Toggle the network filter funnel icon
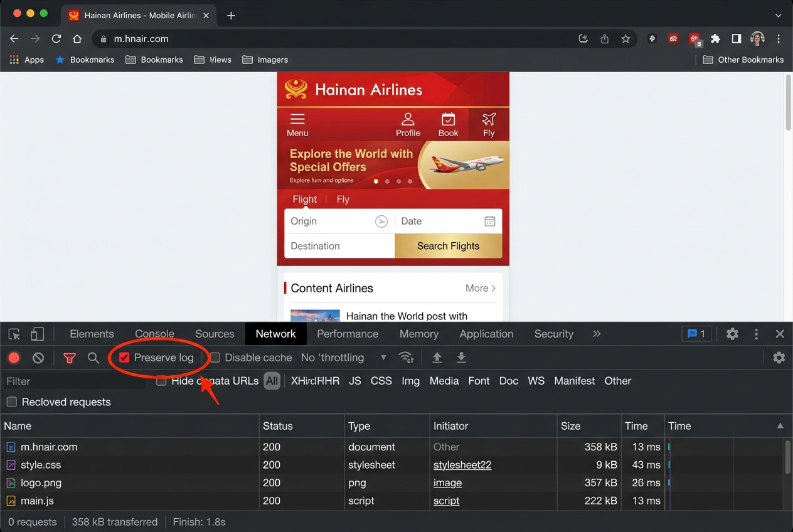The width and height of the screenshot is (793, 532). [70, 358]
